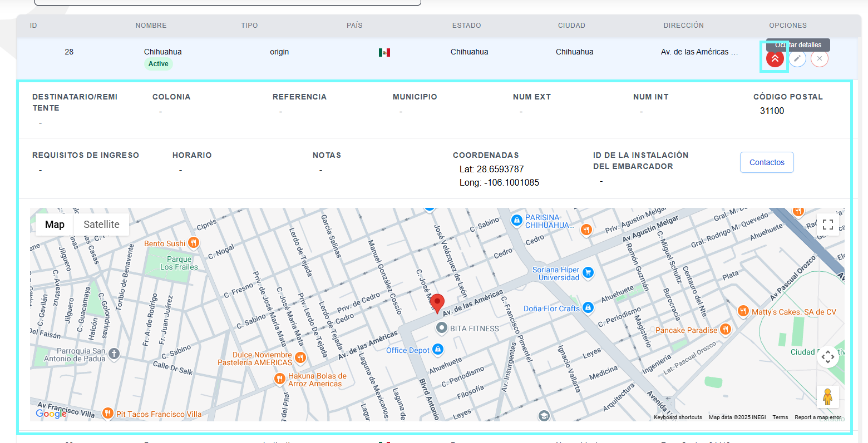Click the Soriana Híper Universidad store icon
This screenshot has width=868, height=443.
pos(588,273)
